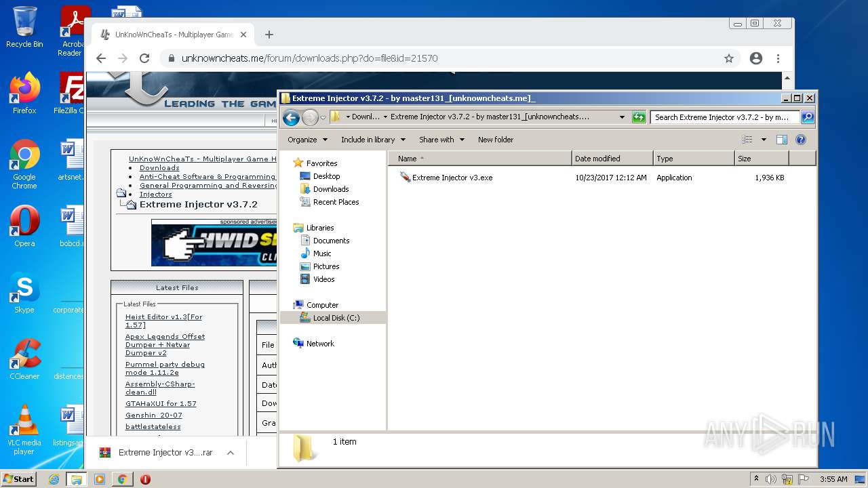Follow the Downloads breadcrumb link
Viewport: 868px width, 488px height.
point(159,168)
